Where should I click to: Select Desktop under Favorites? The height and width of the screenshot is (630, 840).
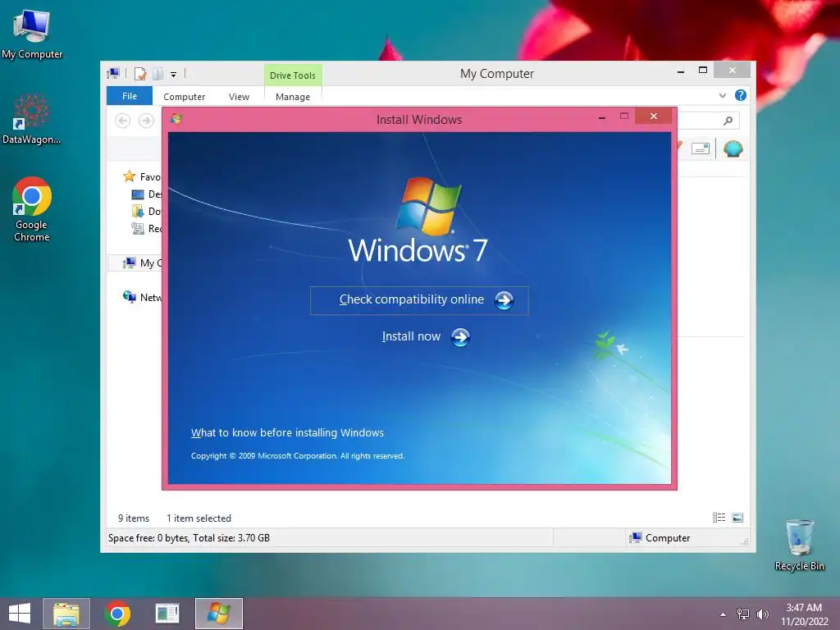coord(146,194)
